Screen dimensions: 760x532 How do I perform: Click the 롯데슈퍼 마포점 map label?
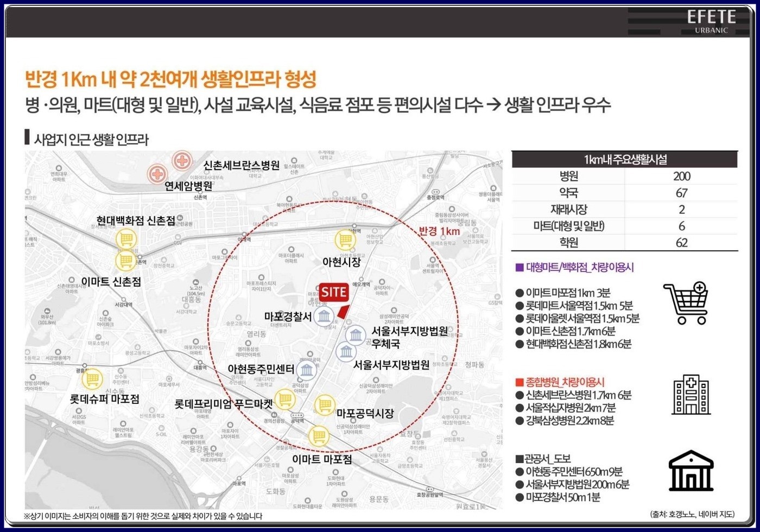[x=105, y=399]
